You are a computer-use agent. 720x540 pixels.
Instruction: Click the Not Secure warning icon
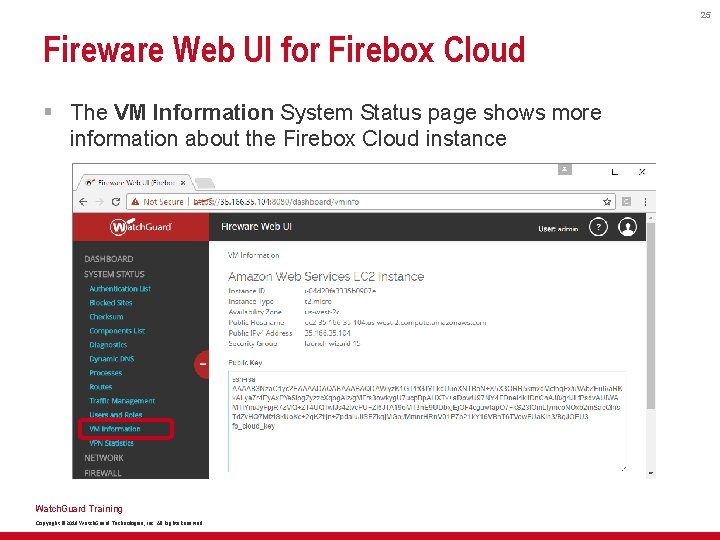pyautogui.click(x=135, y=202)
